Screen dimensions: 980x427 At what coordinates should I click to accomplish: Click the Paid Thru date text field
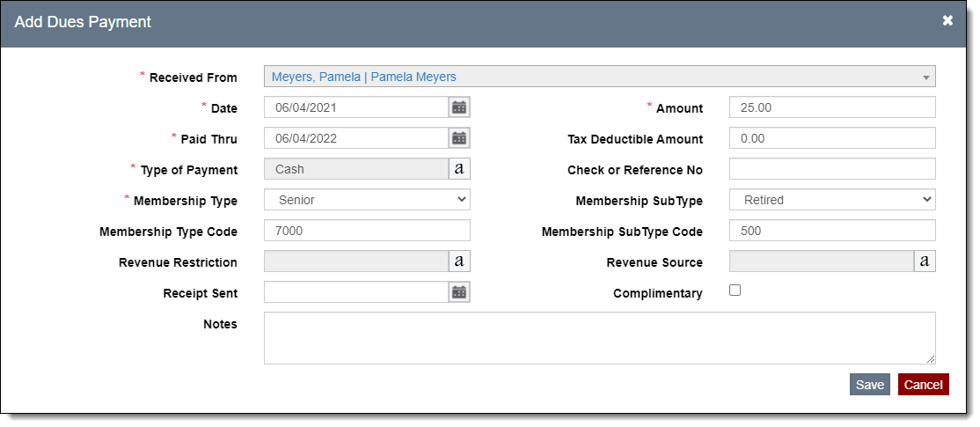click(356, 138)
